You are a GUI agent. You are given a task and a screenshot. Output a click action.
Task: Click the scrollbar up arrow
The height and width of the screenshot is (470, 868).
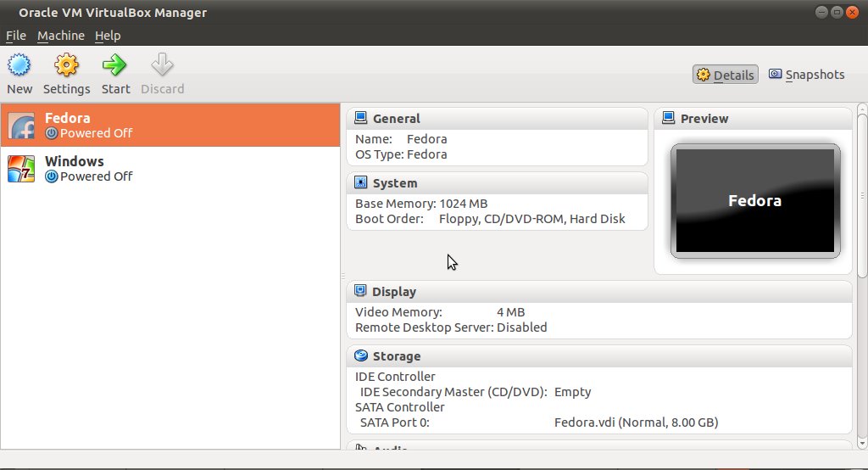[862, 108]
